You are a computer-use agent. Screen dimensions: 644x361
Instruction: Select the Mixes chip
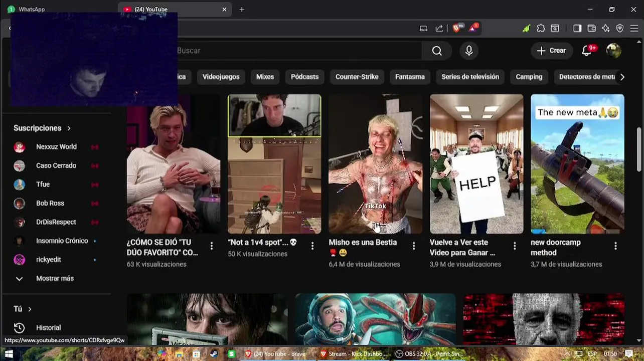coord(265,77)
